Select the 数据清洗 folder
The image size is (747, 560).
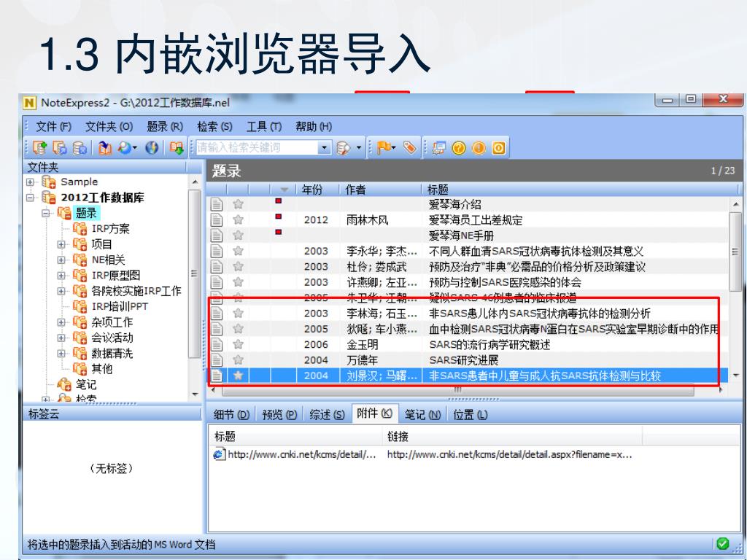coord(112,353)
